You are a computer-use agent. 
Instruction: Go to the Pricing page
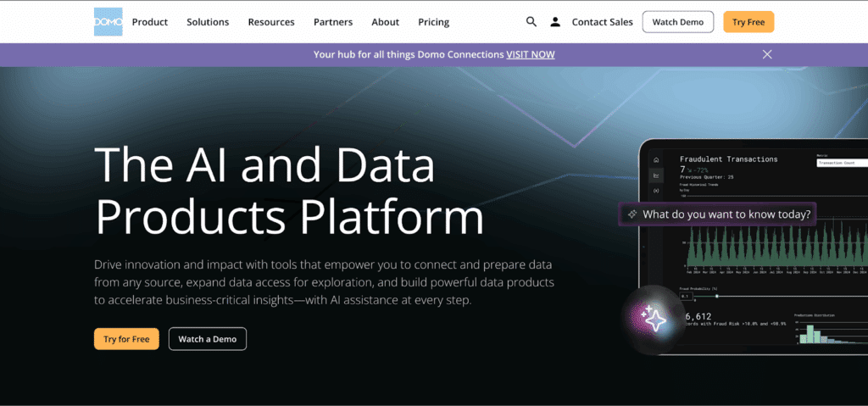[x=434, y=22]
